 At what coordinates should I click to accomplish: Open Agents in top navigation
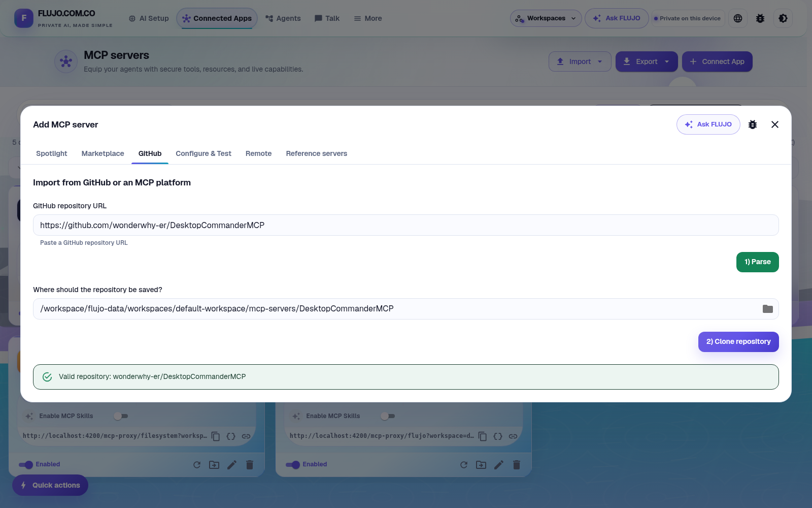283,18
